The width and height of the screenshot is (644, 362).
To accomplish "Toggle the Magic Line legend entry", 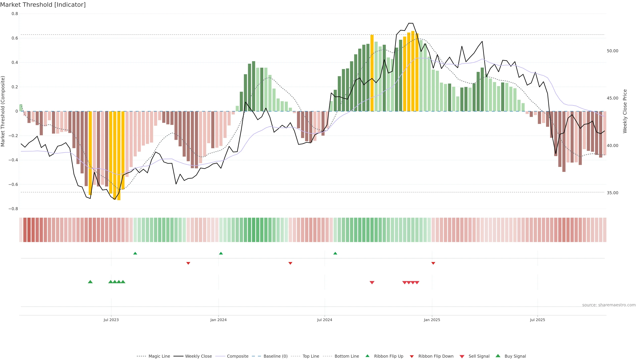I will (x=159, y=356).
